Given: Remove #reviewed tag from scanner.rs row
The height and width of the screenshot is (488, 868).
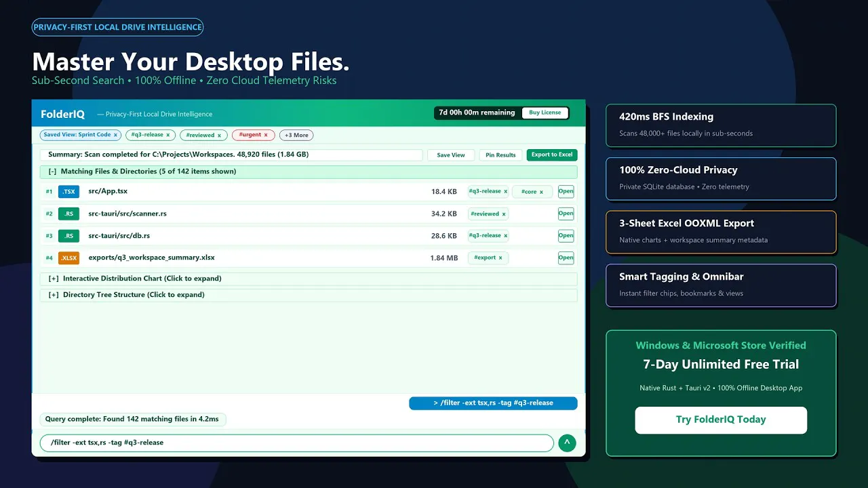Looking at the screenshot, I should tap(504, 214).
